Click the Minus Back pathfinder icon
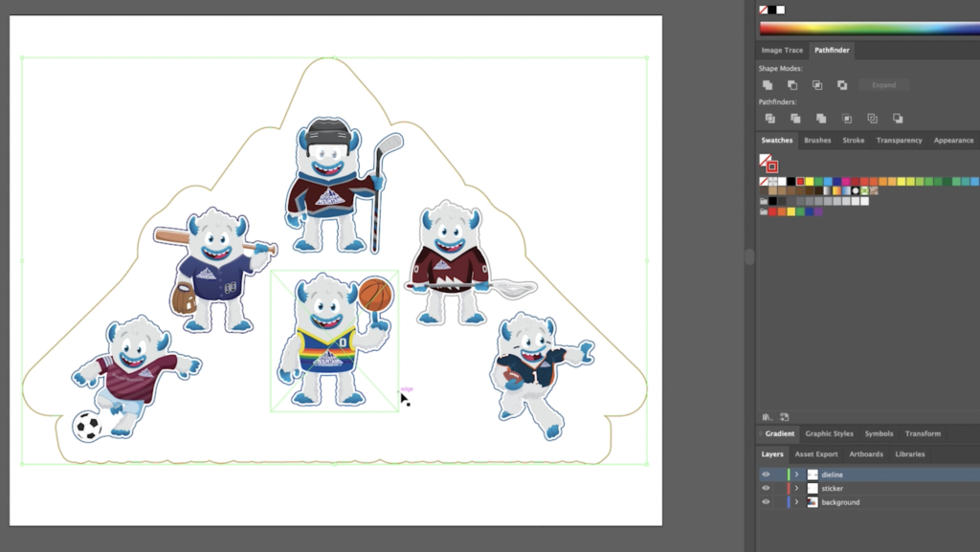This screenshot has height=552, width=980. click(898, 118)
